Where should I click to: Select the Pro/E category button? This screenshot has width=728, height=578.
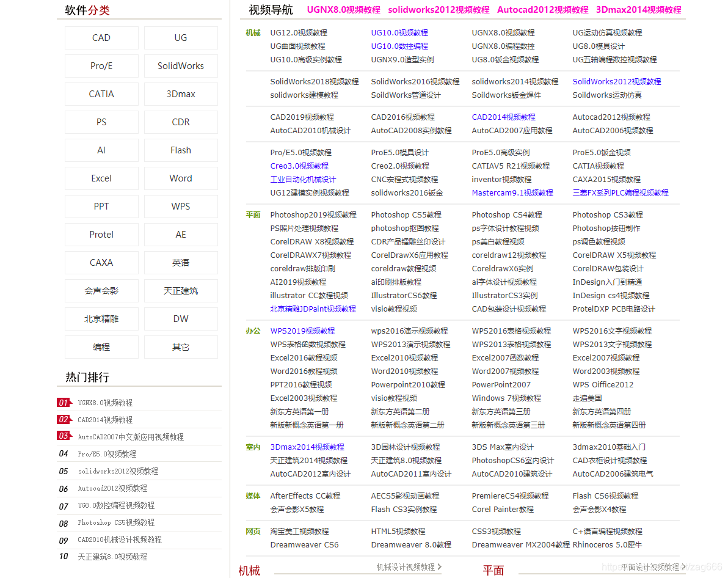point(101,65)
